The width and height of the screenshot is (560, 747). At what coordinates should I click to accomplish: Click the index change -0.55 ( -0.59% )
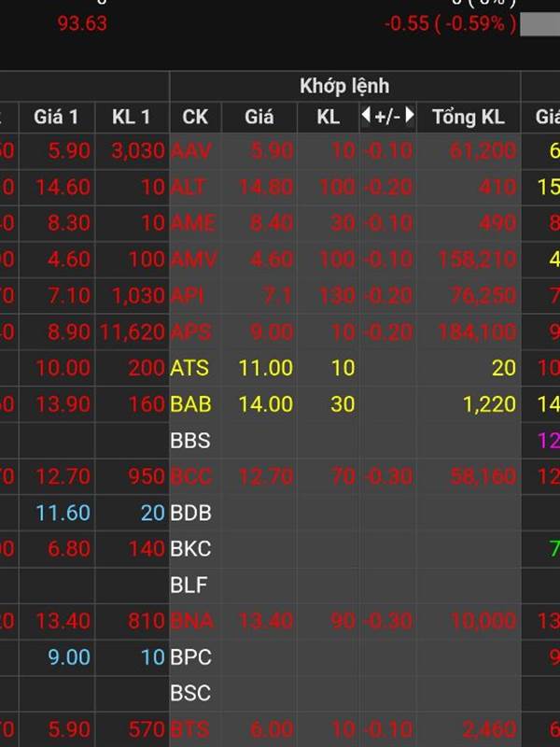tap(451, 24)
